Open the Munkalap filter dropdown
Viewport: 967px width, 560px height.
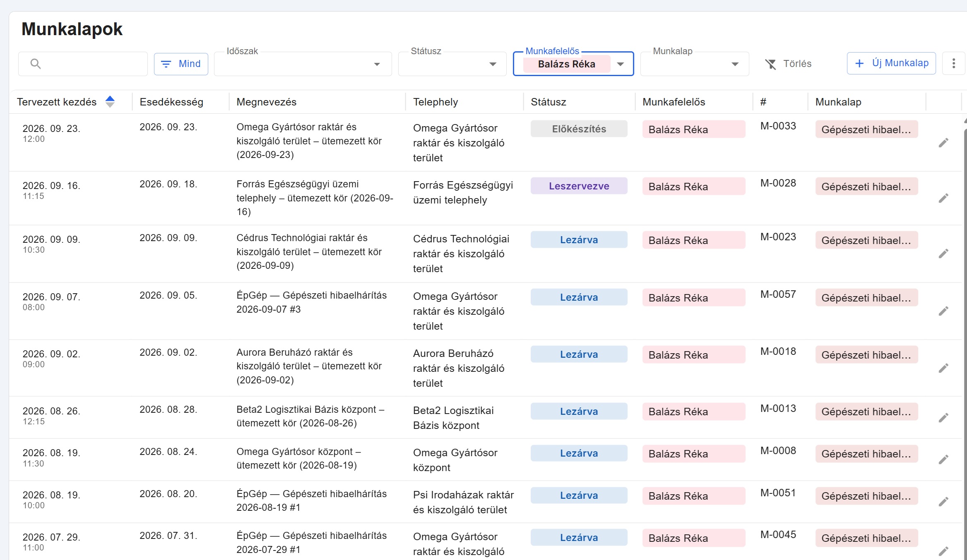click(694, 64)
